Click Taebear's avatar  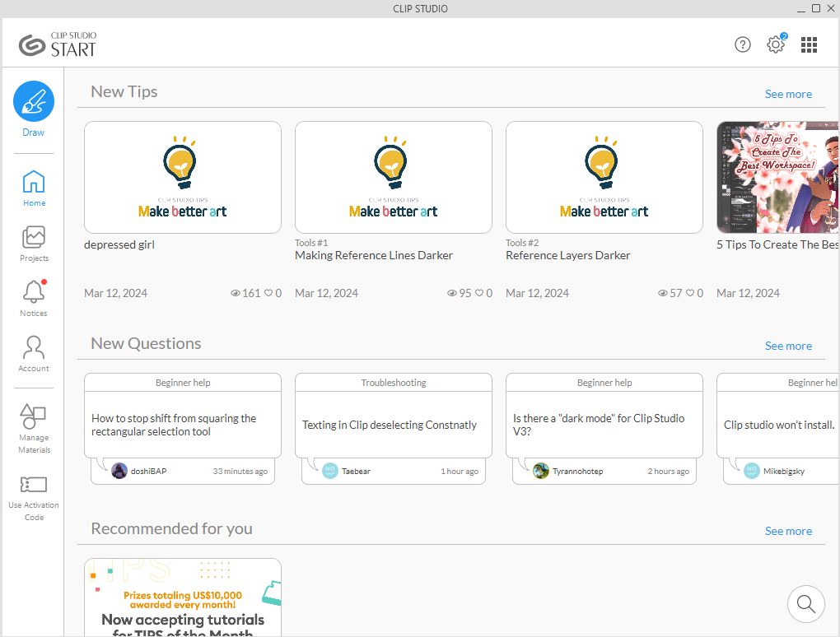pyautogui.click(x=330, y=471)
